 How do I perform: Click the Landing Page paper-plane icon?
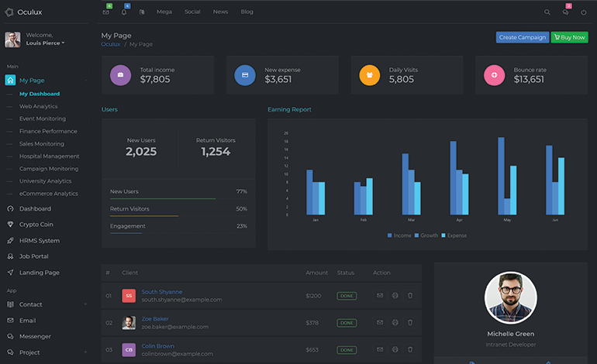(10, 273)
